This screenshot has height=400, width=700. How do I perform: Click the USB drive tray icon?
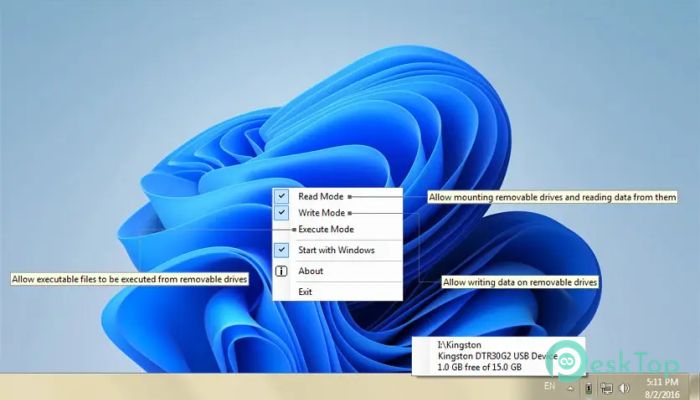pos(588,388)
